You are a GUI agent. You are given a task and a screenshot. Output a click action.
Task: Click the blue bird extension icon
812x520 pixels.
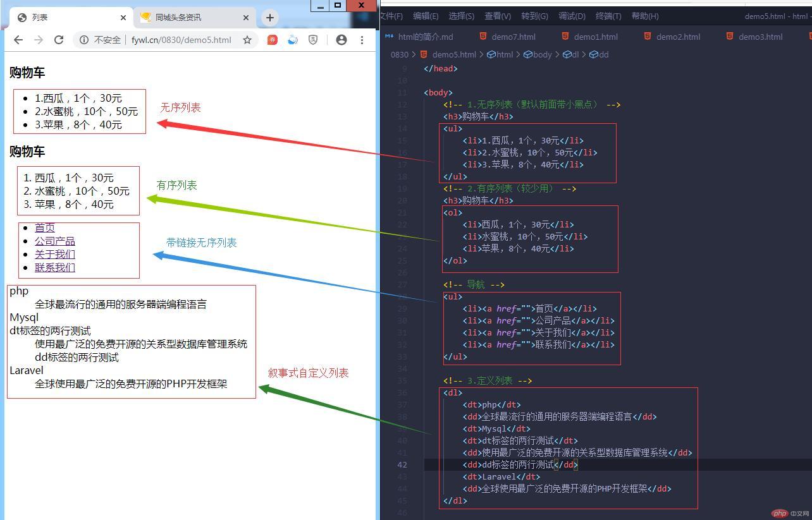[x=292, y=40]
